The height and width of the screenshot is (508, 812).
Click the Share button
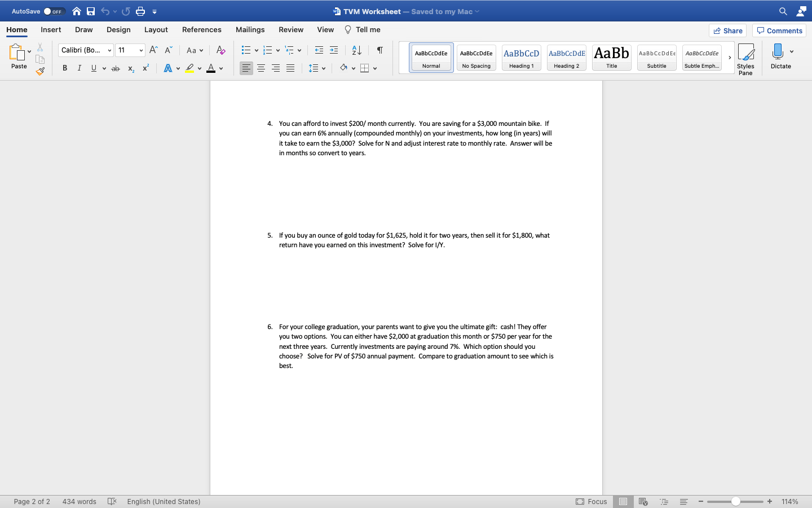(727, 30)
